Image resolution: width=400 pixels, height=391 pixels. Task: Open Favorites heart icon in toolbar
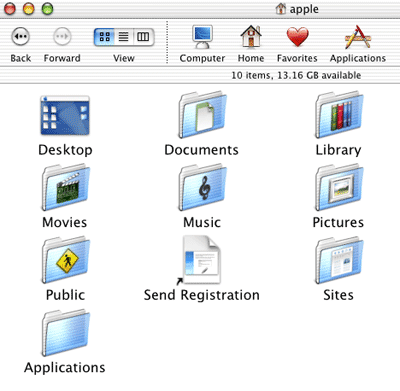point(297,36)
